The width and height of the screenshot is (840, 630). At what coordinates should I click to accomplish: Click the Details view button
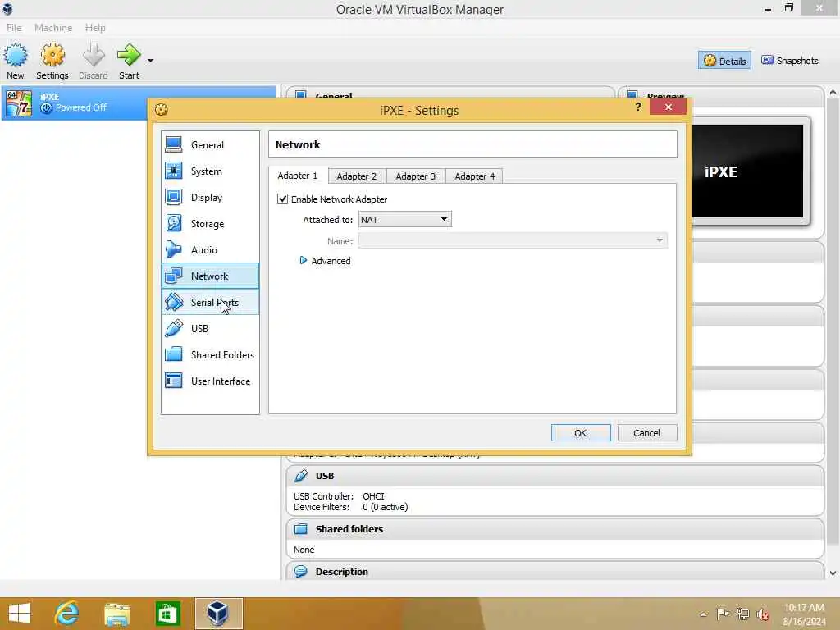725,61
